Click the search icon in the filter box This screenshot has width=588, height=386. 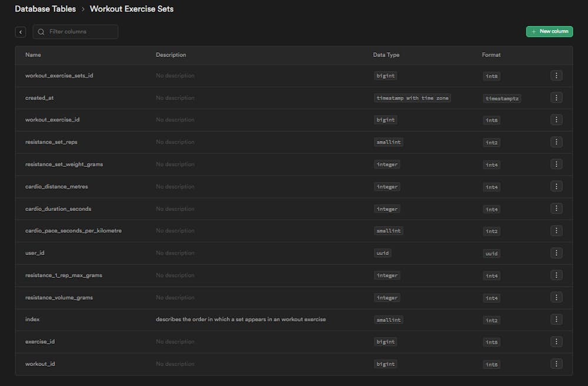[41, 32]
